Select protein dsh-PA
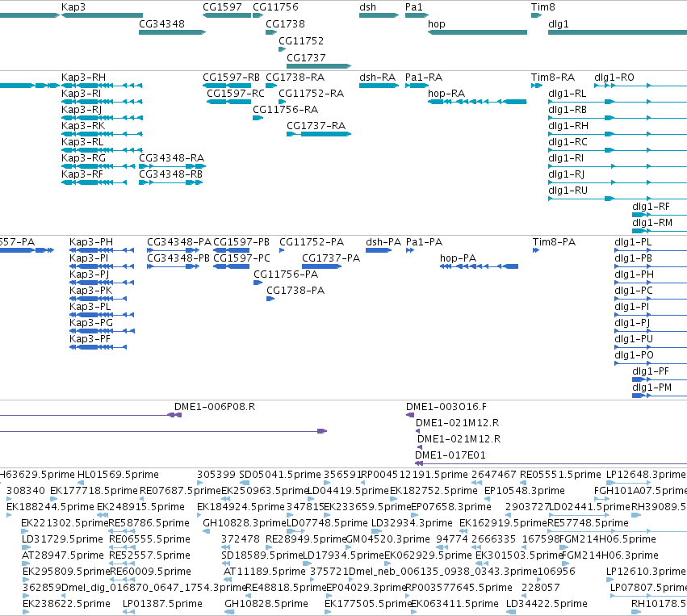 click(383, 242)
